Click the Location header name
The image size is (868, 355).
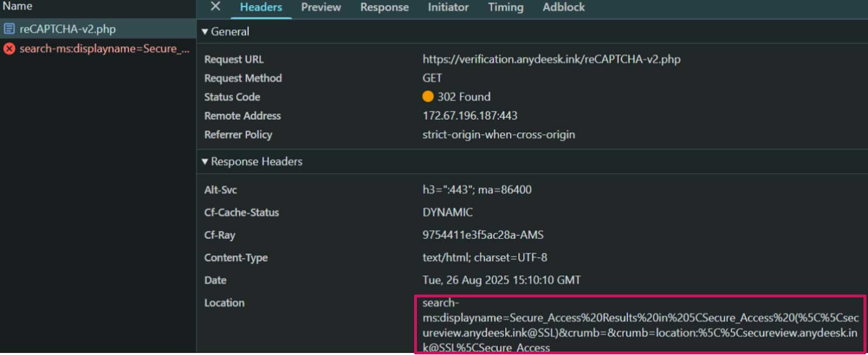tap(224, 303)
